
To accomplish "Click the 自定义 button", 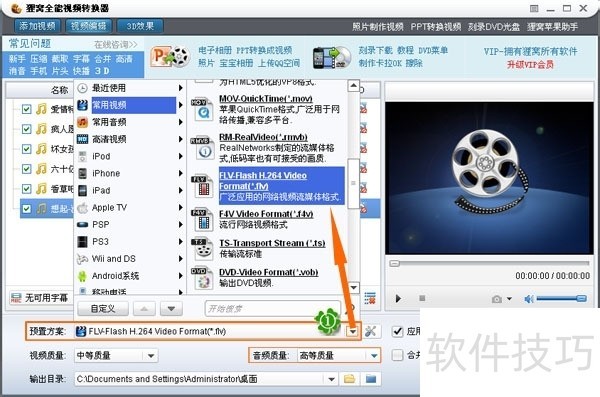I will pyautogui.click(x=103, y=309).
